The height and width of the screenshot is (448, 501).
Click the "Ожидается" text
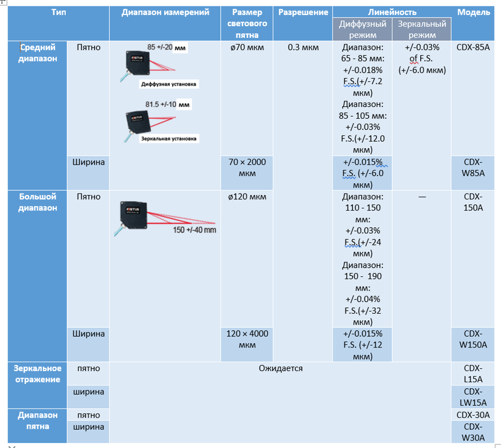tap(281, 368)
